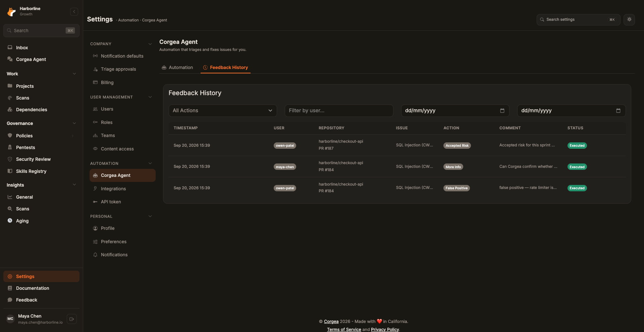Collapse the Work section in sidebar
This screenshot has height=332, width=644.
(x=74, y=74)
